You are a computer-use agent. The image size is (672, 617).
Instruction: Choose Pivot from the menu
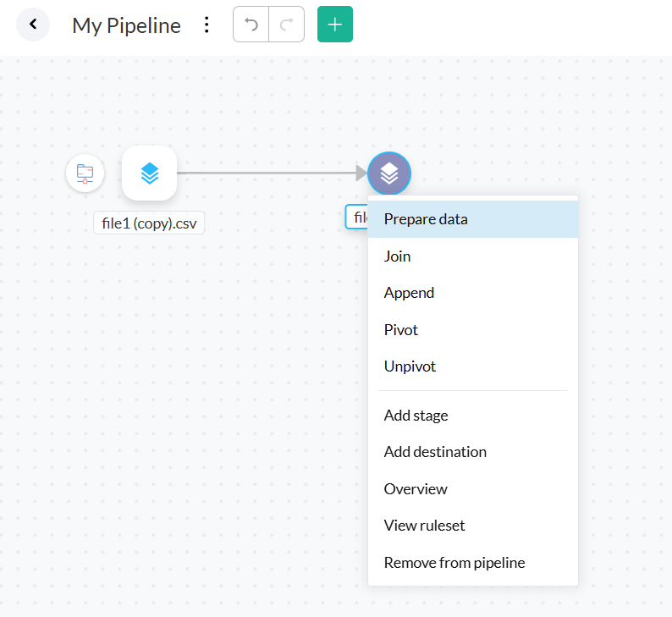point(401,329)
